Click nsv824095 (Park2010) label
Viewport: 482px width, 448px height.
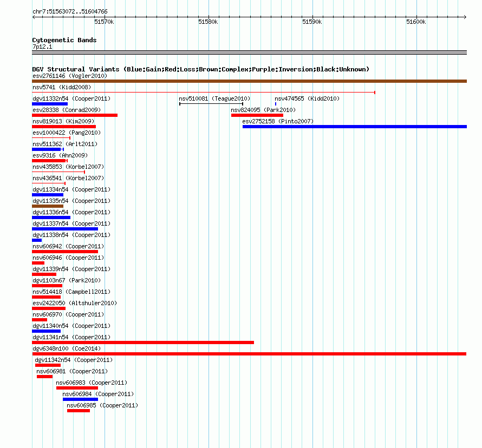[263, 110]
